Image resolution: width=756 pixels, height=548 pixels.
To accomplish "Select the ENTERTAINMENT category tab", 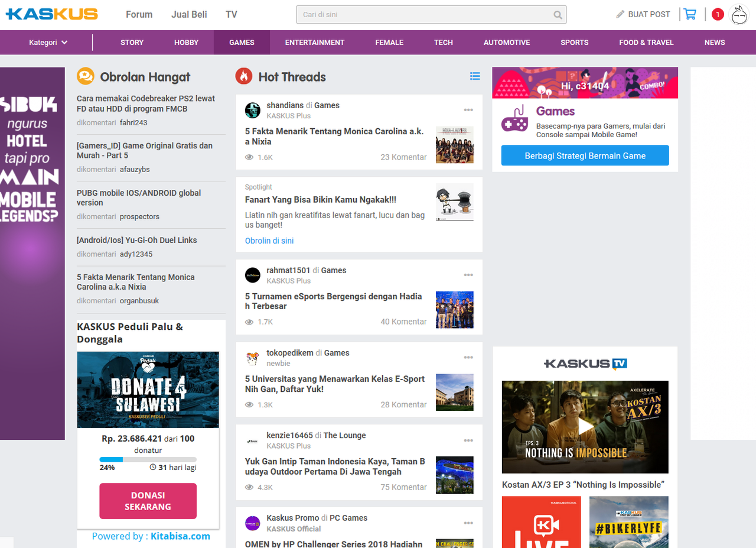I will (x=314, y=43).
